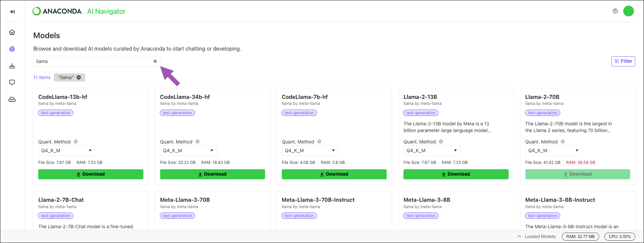The height and width of the screenshot is (243, 644).
Task: Open the Meta-Llama-3-70B-Instruct model title
Action: coord(318,200)
